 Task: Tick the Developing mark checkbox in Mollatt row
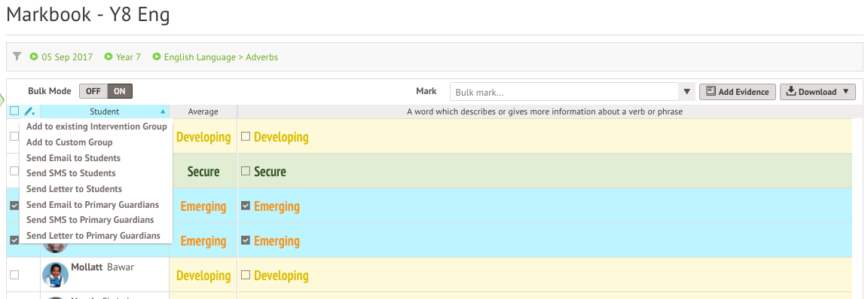(246, 275)
